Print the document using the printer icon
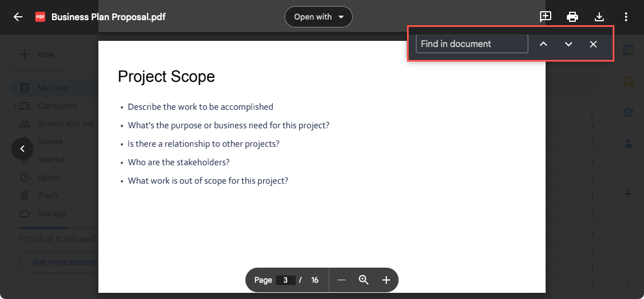 pyautogui.click(x=572, y=17)
